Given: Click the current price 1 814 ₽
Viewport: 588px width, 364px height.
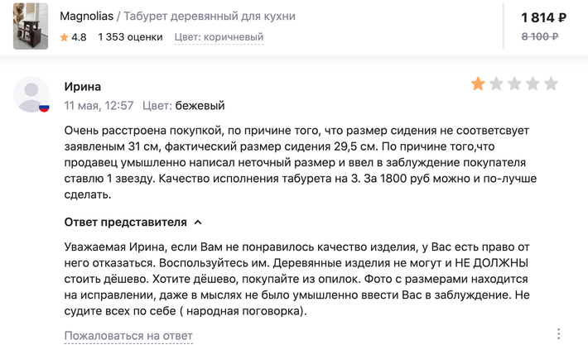Looking at the screenshot, I should point(543,17).
